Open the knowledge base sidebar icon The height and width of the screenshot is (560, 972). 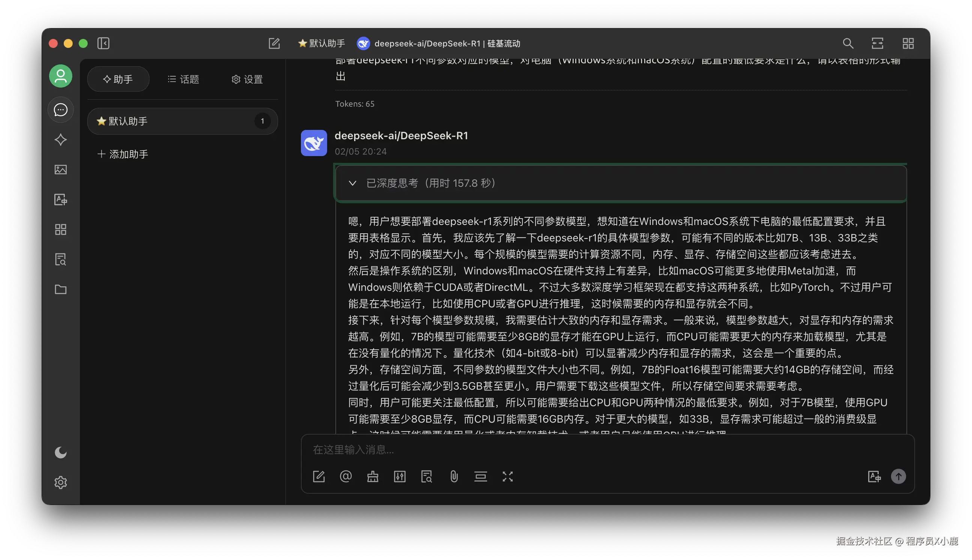coord(60,260)
